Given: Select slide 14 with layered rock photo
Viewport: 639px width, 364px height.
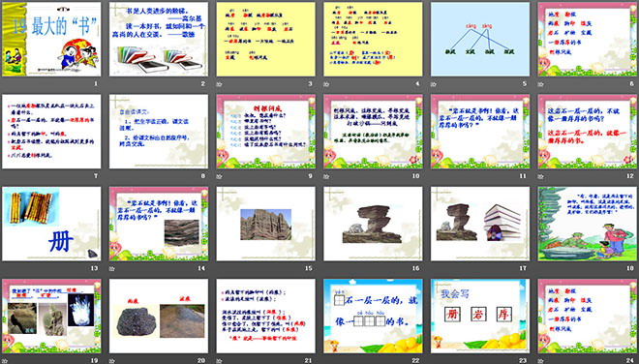Looking at the screenshot, I should (159, 224).
